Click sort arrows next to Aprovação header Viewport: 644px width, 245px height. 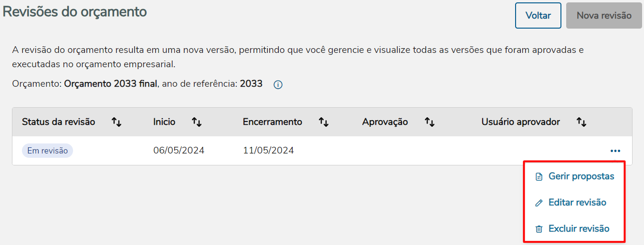coord(430,122)
